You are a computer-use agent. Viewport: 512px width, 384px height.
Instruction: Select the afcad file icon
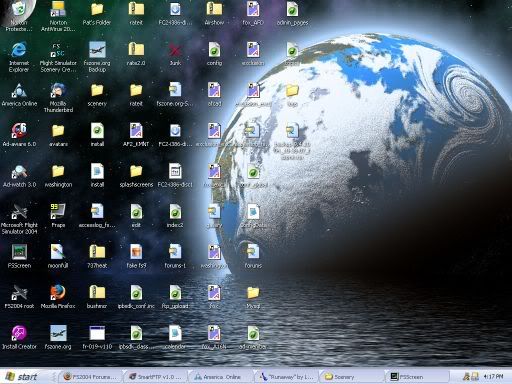pyautogui.click(x=214, y=90)
